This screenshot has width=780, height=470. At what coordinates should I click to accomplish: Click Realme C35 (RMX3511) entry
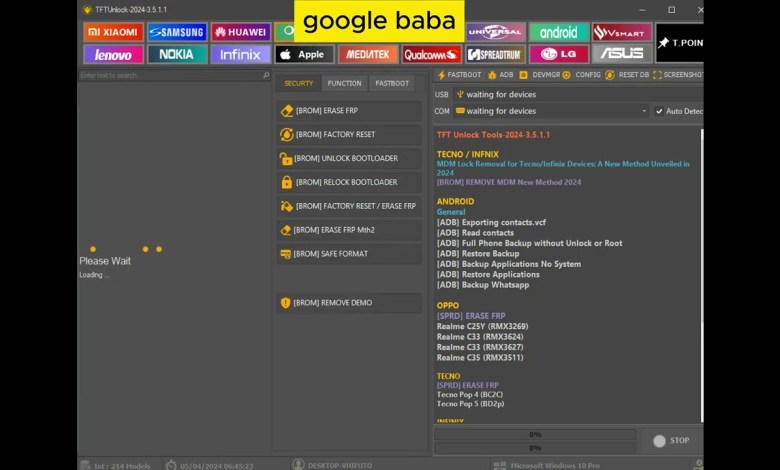click(480, 358)
